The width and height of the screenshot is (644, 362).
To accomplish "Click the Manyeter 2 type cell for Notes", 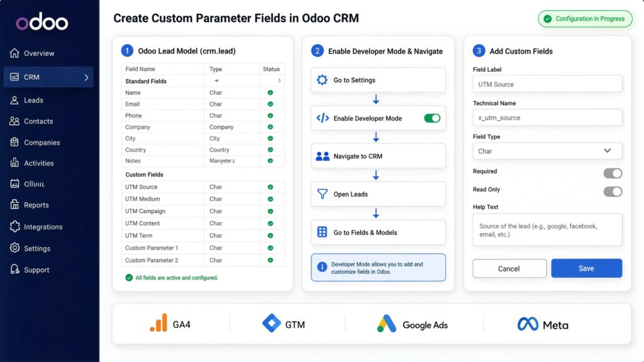I will 232,161.
